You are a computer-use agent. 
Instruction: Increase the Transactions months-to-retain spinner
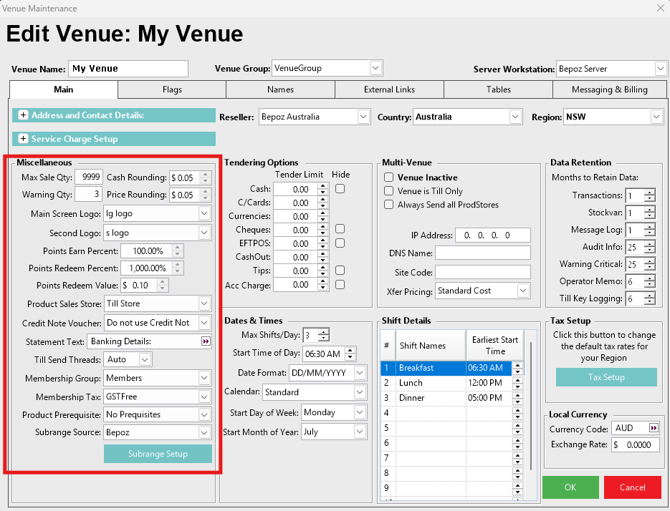(x=650, y=192)
